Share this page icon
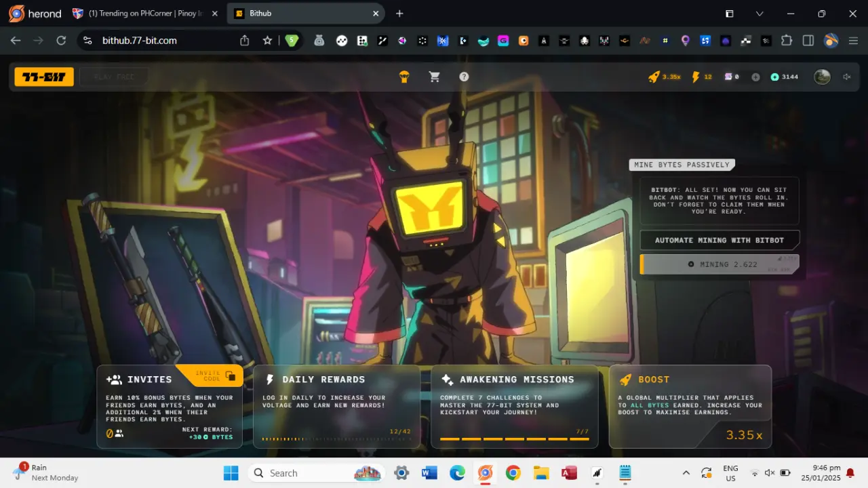Viewport: 868px width, 488px height. coord(245,41)
